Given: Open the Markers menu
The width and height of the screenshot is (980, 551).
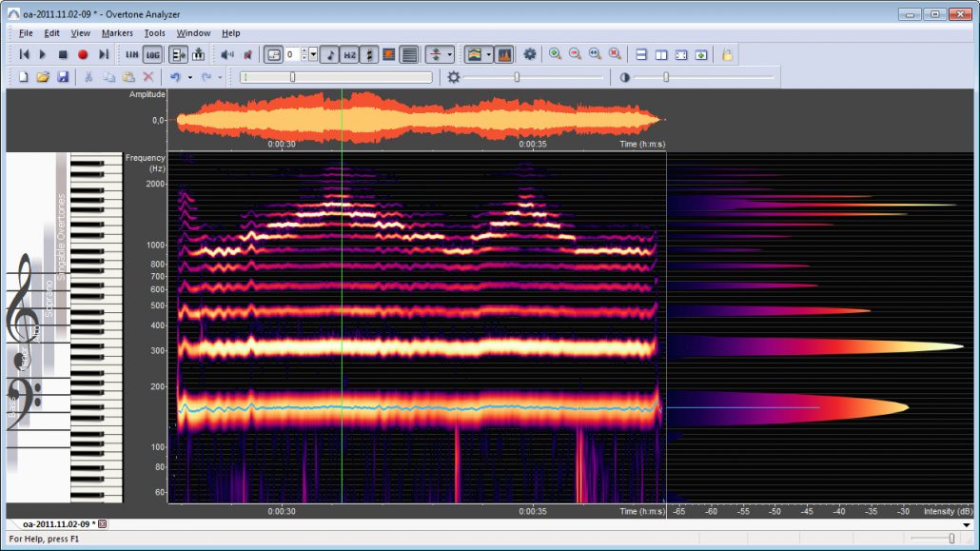Looking at the screenshot, I should 116,32.
